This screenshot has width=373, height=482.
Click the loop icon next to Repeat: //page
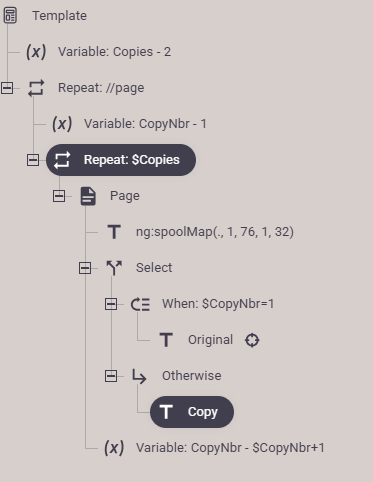click(36, 88)
